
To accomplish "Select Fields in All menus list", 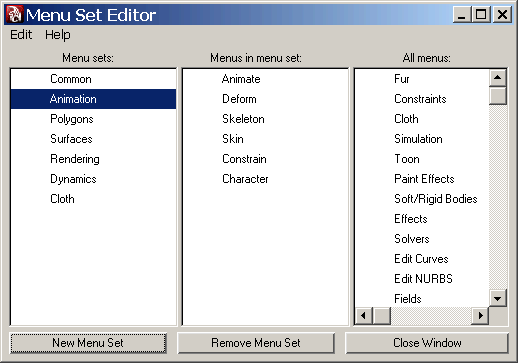I will pyautogui.click(x=422, y=298).
